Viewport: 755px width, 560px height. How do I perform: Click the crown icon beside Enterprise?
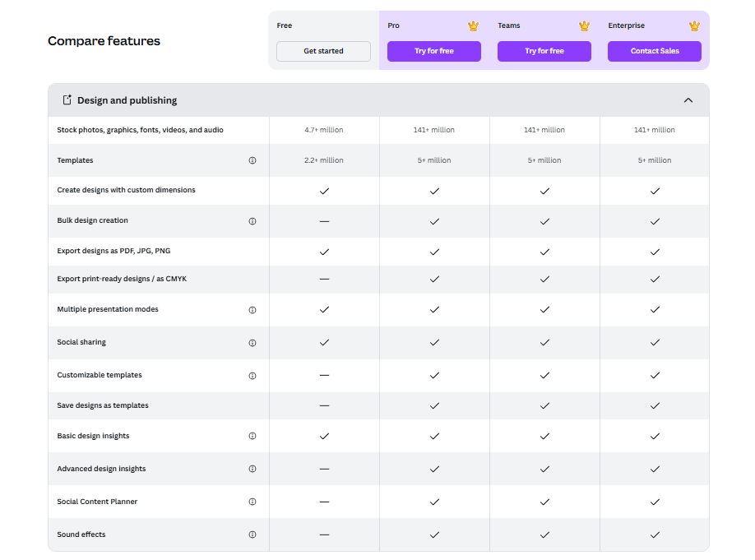693,25
